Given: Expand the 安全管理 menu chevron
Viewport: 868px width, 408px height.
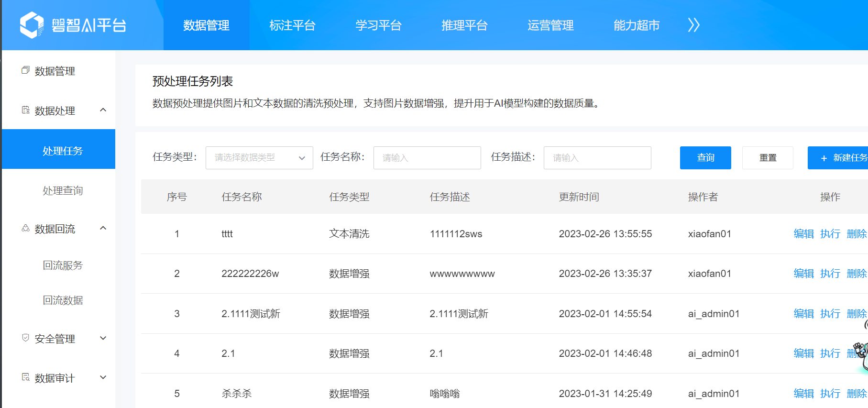Looking at the screenshot, I should click(103, 338).
